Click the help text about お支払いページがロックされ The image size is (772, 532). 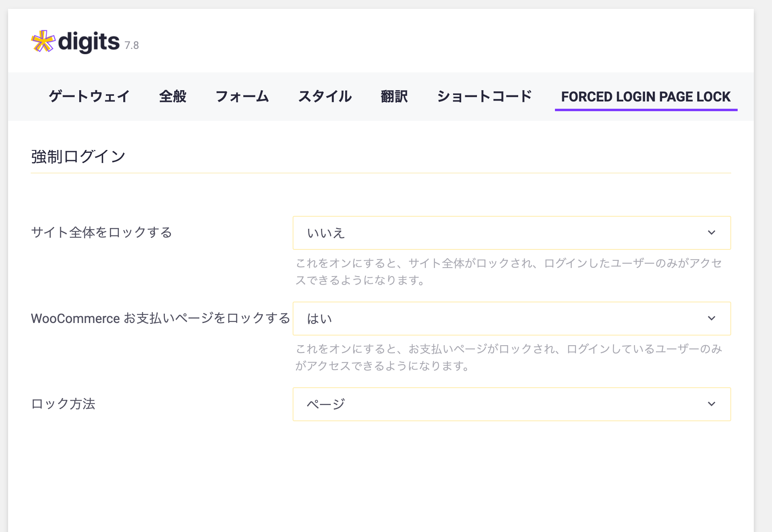pyautogui.click(x=509, y=357)
